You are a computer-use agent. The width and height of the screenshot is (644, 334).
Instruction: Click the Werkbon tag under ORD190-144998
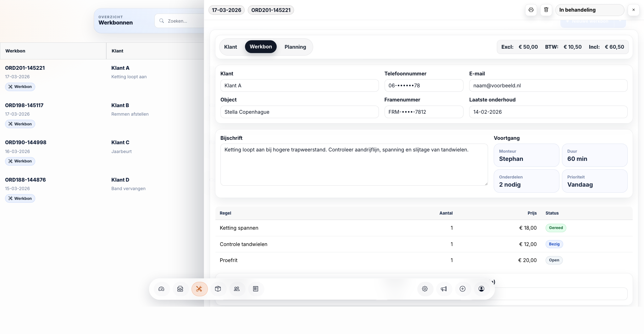tap(20, 161)
